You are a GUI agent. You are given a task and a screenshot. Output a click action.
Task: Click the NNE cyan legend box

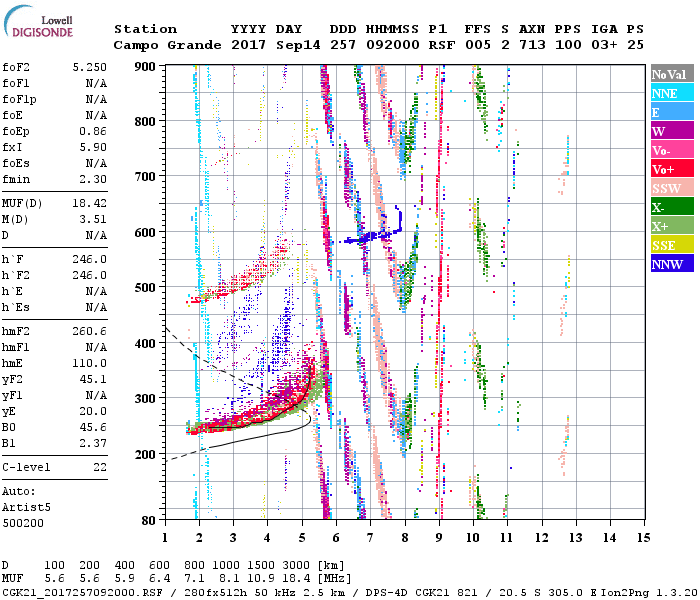coord(671,93)
